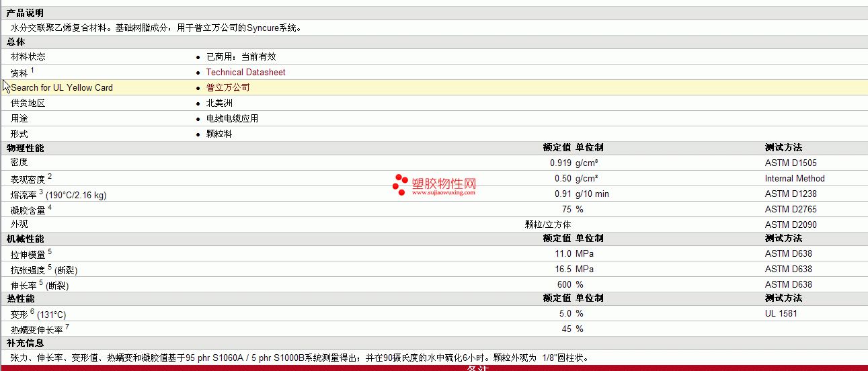Select the 颗粒料 form value
This screenshot has height=371, width=868.
[x=219, y=134]
